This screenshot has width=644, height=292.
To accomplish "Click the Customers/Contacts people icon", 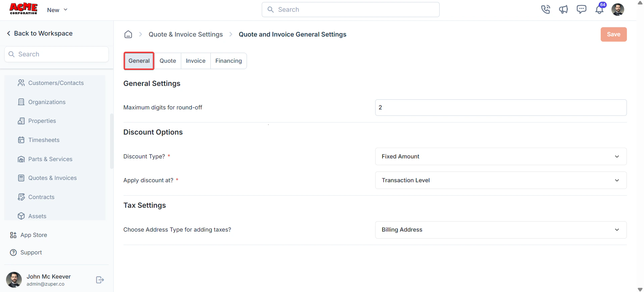I will point(21,83).
